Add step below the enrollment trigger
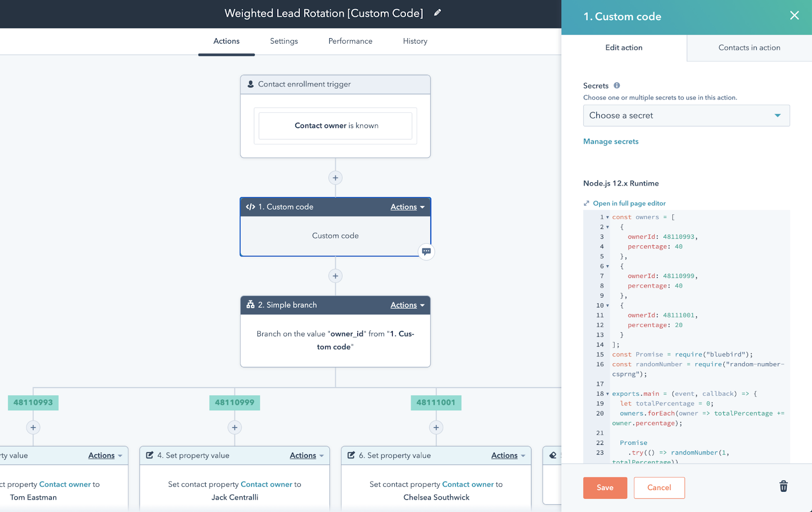 335,178
